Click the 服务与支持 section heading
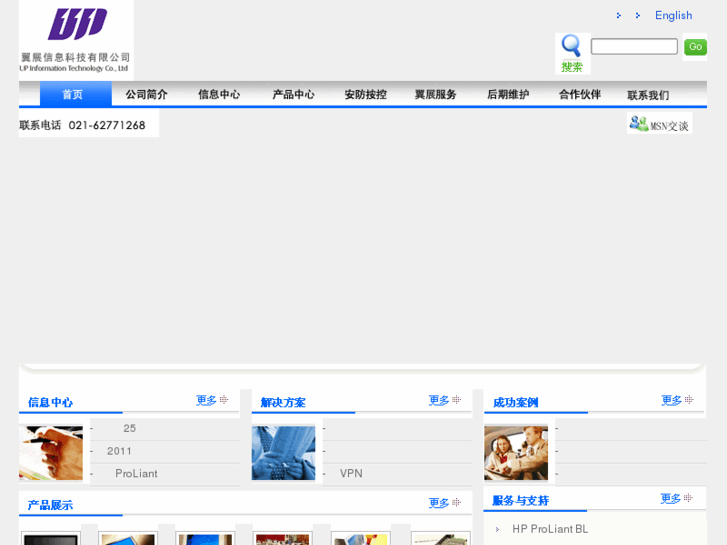This screenshot has width=727, height=545. (521, 500)
